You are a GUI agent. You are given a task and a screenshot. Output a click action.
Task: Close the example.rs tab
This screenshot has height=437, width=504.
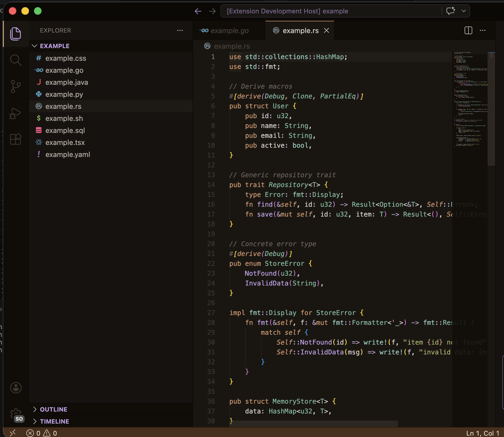click(326, 30)
